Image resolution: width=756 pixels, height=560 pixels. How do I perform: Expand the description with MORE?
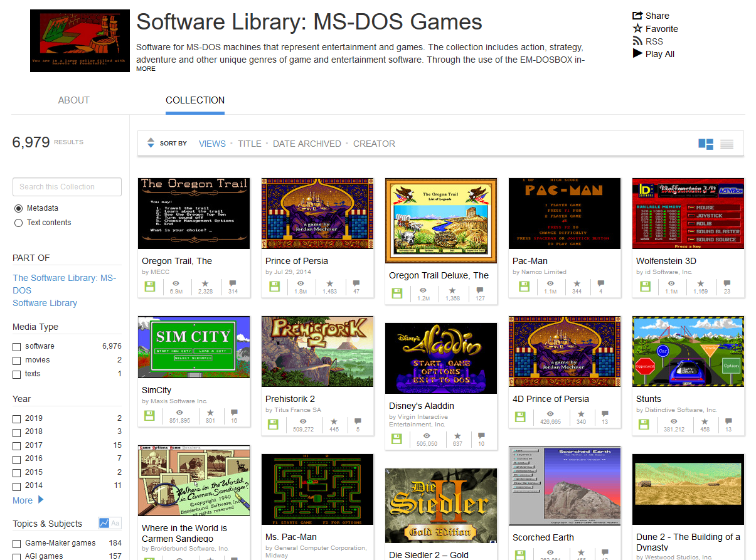tap(146, 69)
